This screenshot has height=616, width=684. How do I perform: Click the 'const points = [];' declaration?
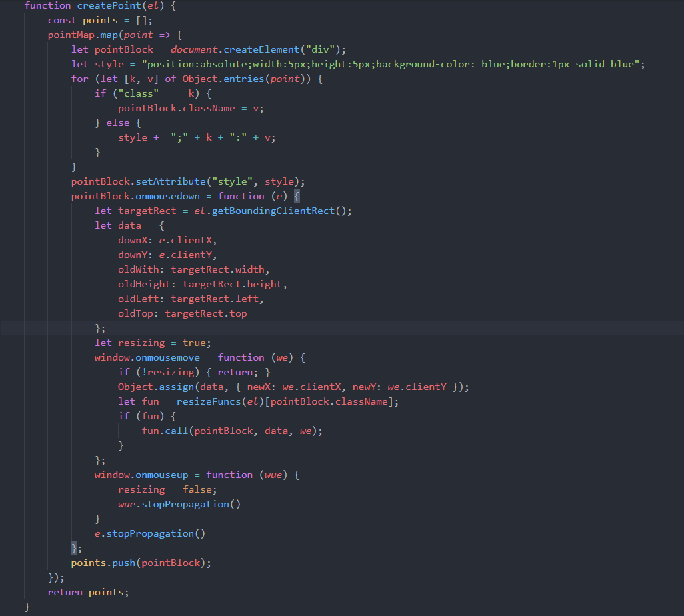point(100,21)
